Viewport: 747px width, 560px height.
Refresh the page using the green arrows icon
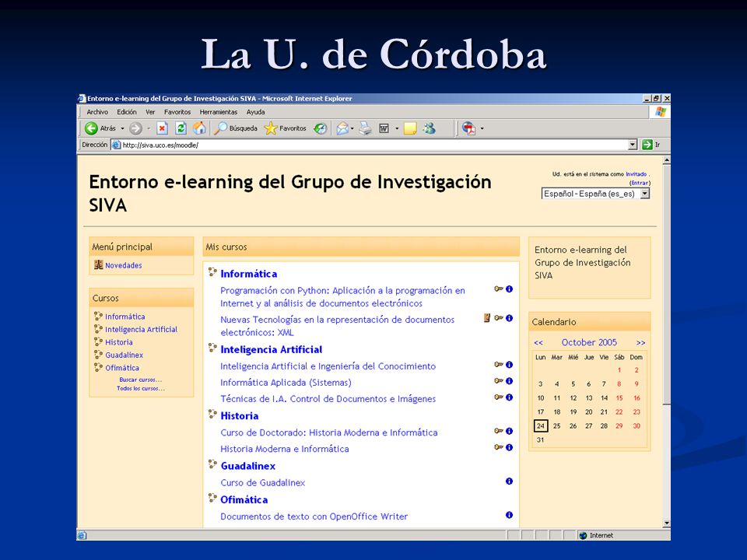coord(181,128)
